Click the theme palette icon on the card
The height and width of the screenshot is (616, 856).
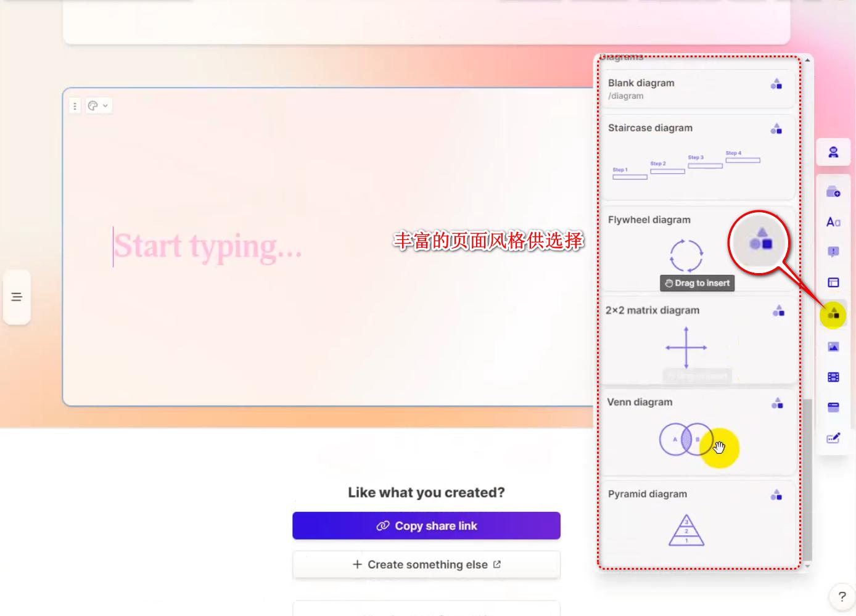[93, 105]
